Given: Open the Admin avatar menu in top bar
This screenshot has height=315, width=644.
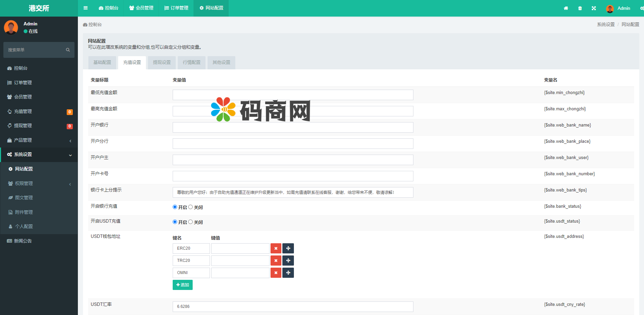Looking at the screenshot, I should point(618,8).
